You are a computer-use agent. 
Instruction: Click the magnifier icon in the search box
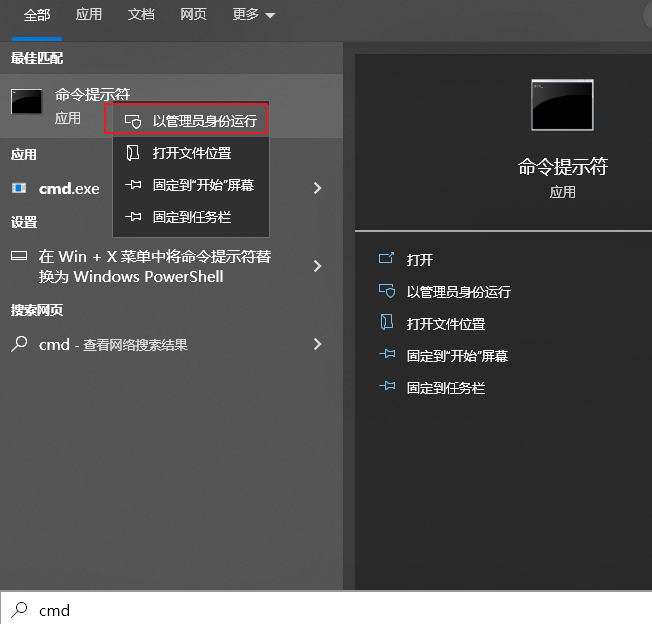19,610
